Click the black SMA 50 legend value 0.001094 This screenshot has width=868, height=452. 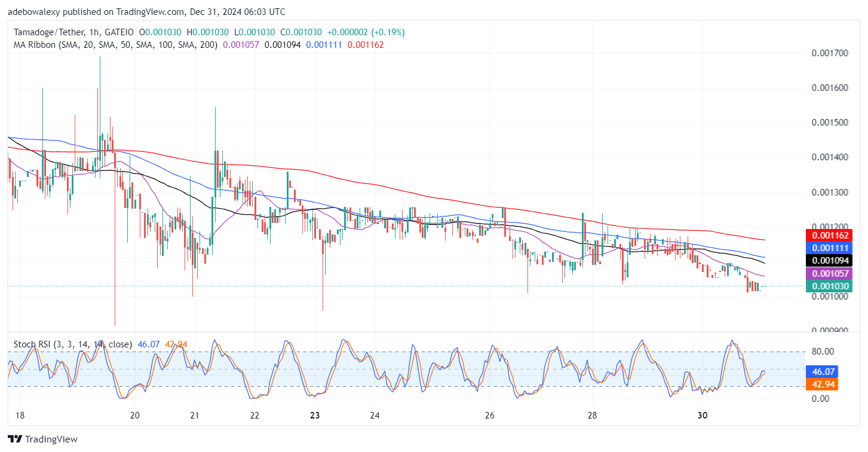coord(283,44)
